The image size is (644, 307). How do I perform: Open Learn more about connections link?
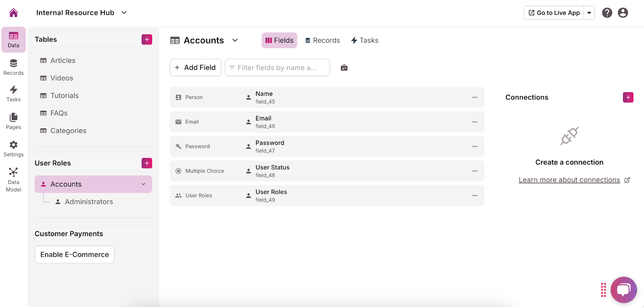(569, 180)
